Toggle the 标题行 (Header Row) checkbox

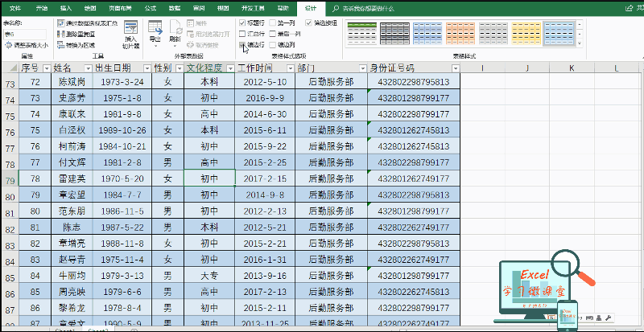click(x=242, y=23)
